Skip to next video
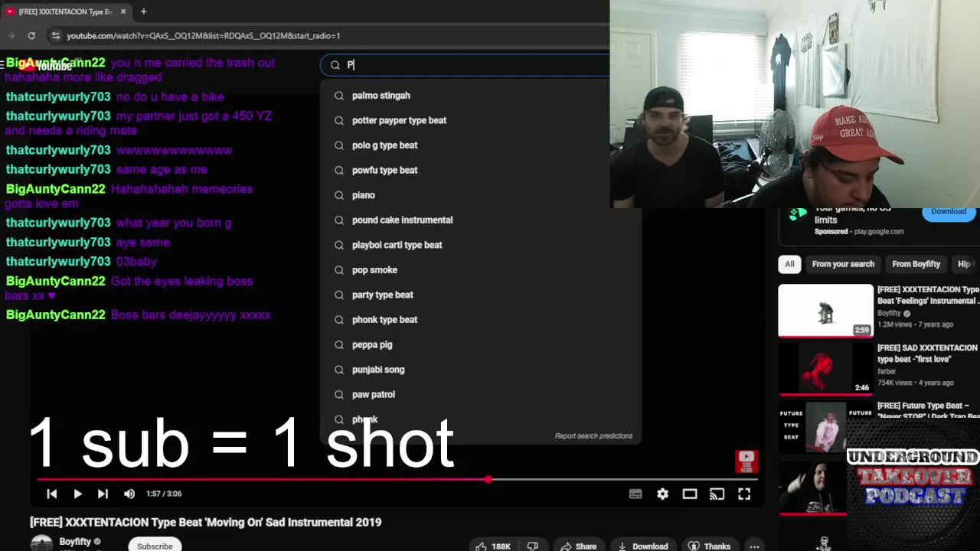 (x=103, y=494)
